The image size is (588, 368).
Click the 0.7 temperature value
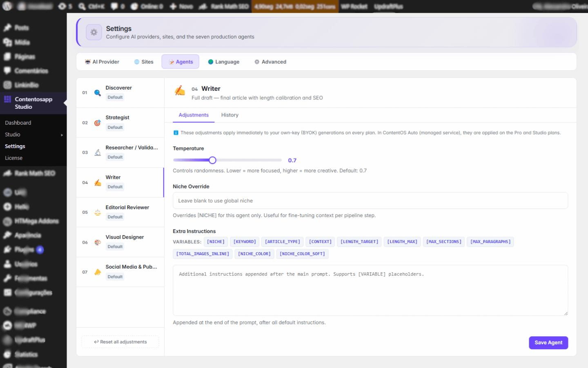click(292, 160)
